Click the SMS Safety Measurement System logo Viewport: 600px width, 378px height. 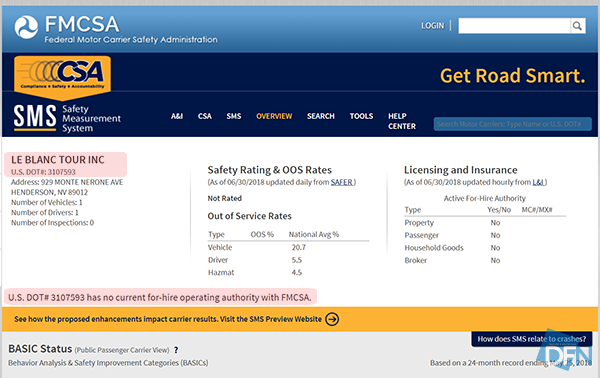(x=67, y=118)
